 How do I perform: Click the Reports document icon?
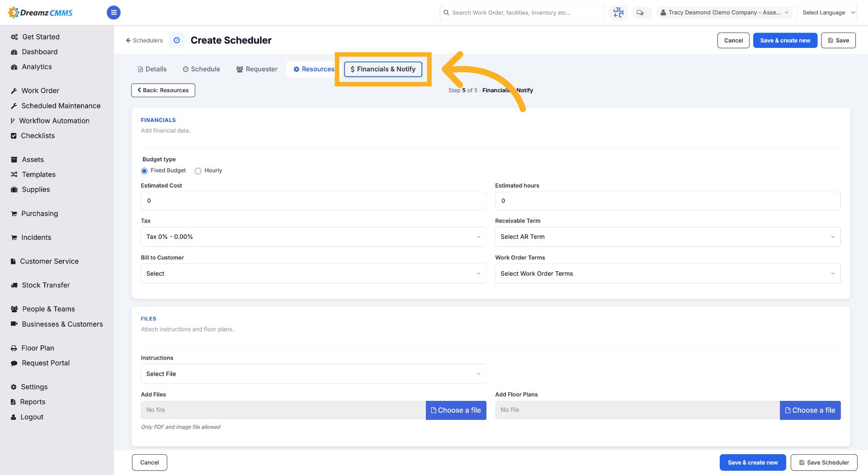[x=13, y=402]
